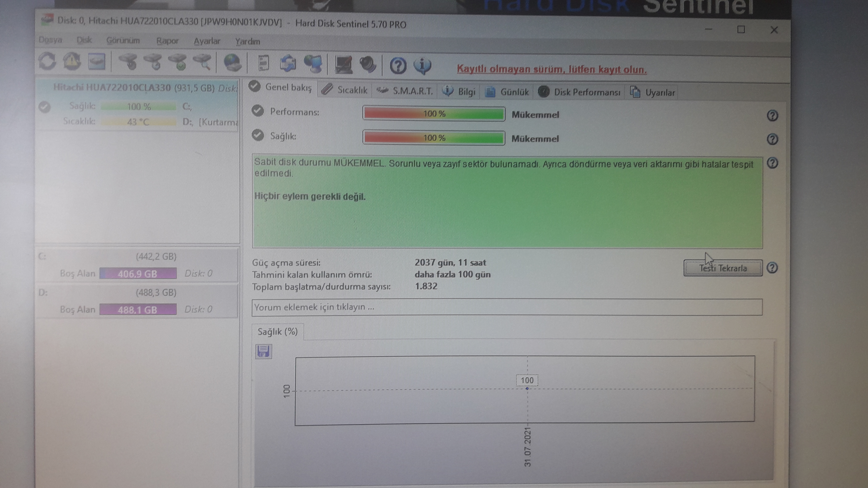The width and height of the screenshot is (868, 488).
Task: Click the help icon next to Performans
Action: point(772,116)
